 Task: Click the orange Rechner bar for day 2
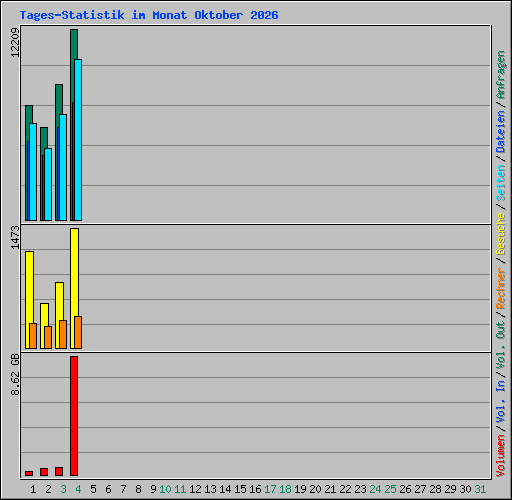click(x=48, y=337)
